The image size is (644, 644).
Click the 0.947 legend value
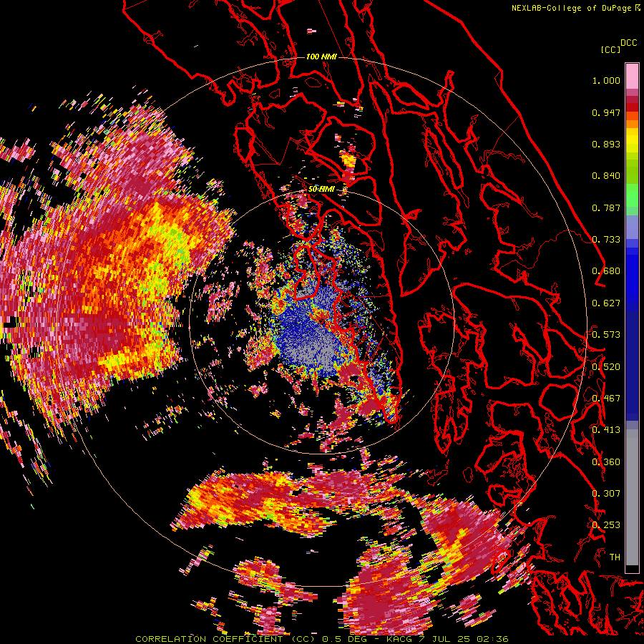click(x=606, y=112)
